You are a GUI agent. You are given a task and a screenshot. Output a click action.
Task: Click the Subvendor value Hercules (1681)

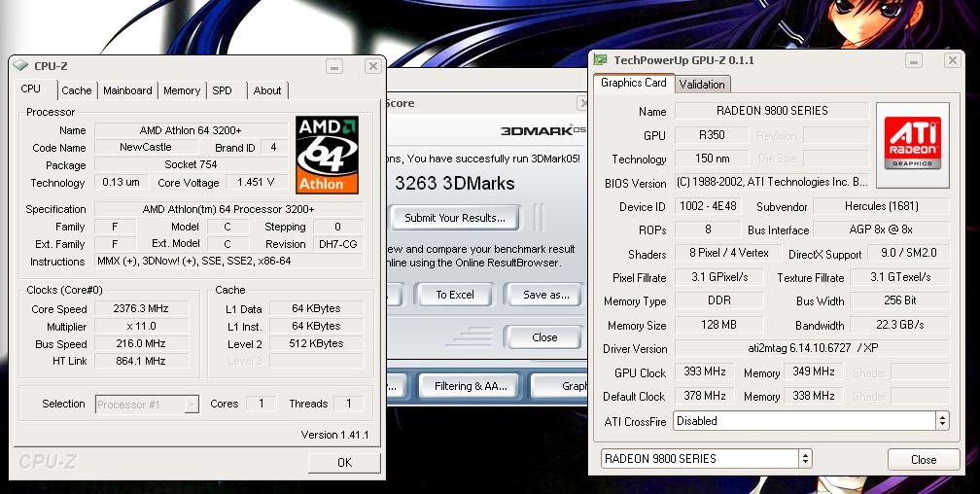881,206
